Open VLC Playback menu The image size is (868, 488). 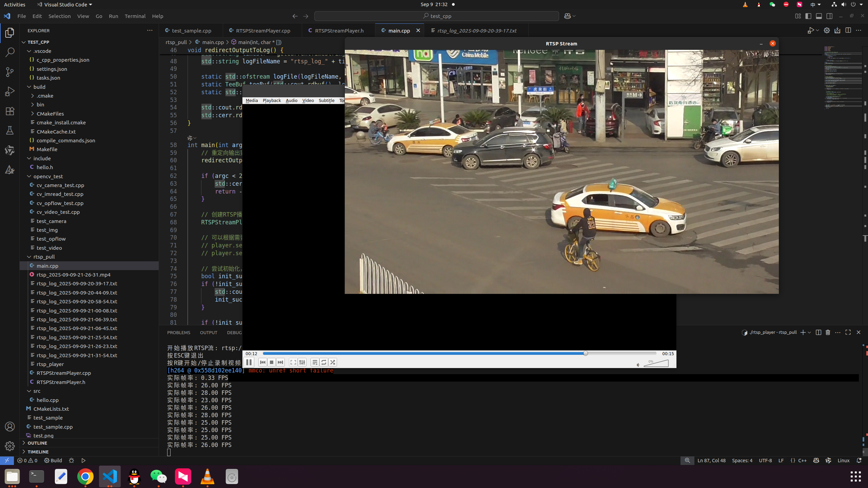(x=272, y=100)
